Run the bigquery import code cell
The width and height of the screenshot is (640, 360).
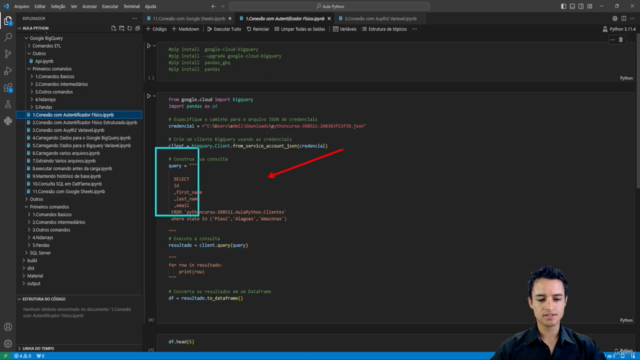pos(149,96)
